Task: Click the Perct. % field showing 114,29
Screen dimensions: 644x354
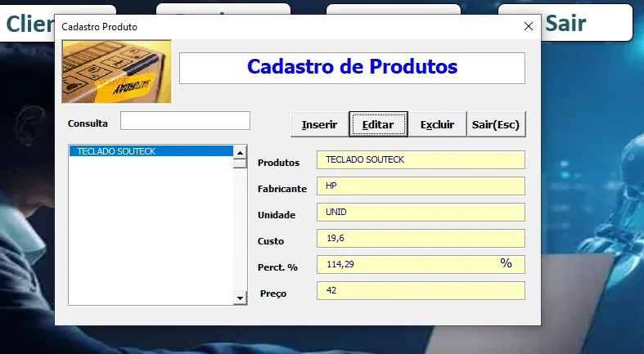Action: click(421, 265)
